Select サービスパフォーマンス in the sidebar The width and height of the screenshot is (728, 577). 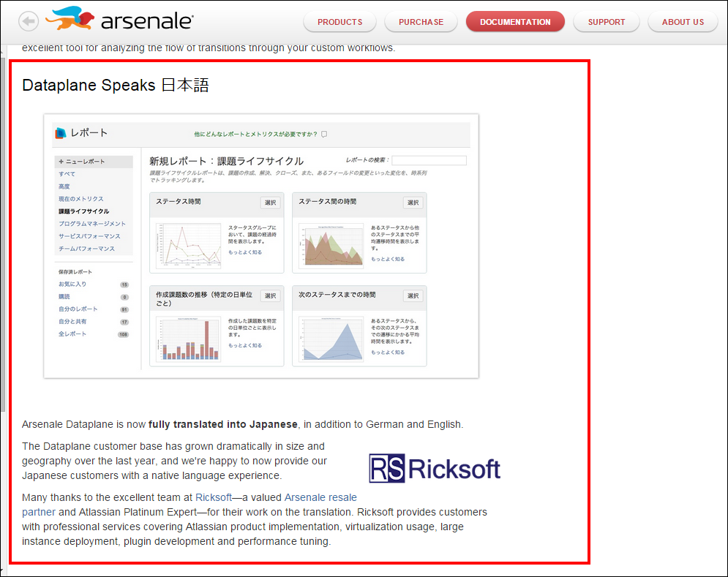coord(89,236)
